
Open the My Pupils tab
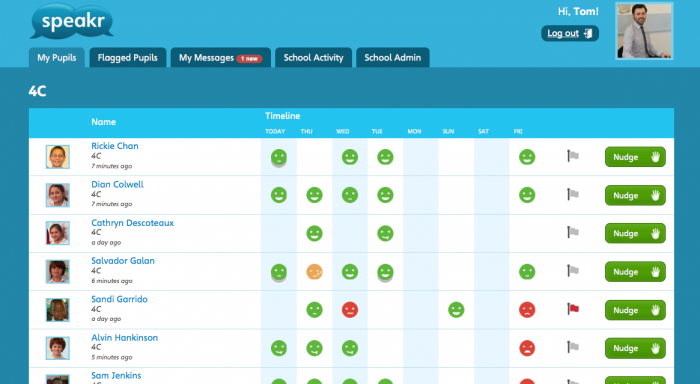(x=57, y=58)
